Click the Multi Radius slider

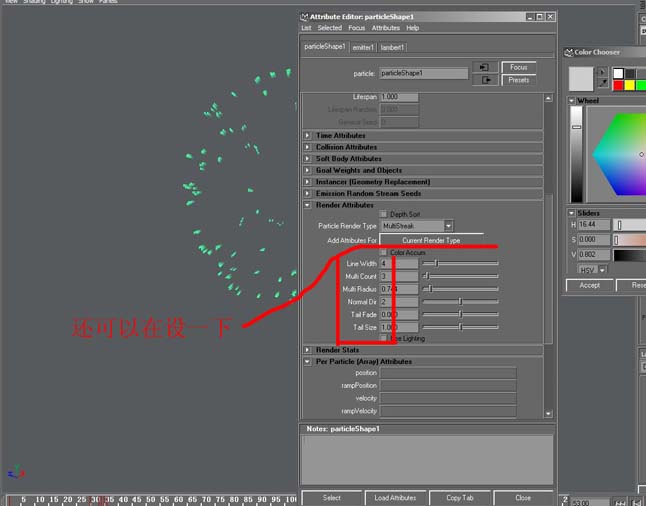click(x=461, y=288)
